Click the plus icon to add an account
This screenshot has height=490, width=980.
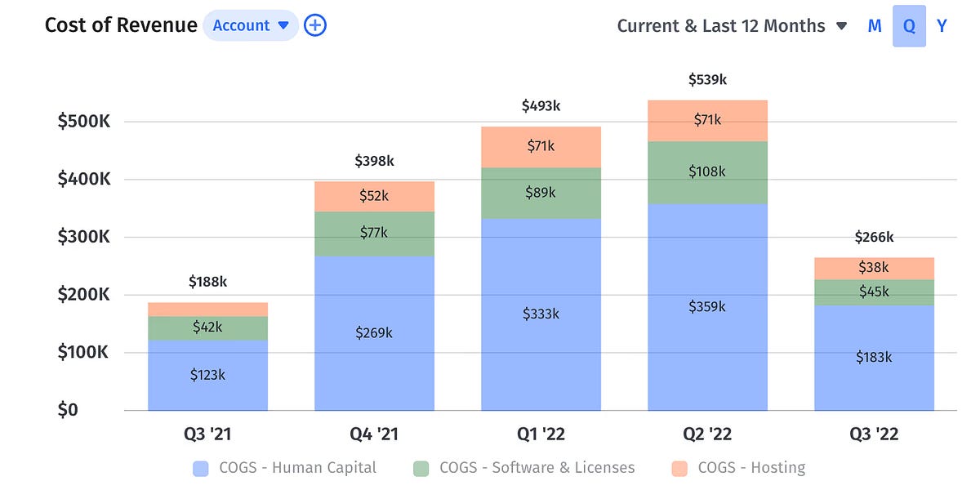click(314, 25)
